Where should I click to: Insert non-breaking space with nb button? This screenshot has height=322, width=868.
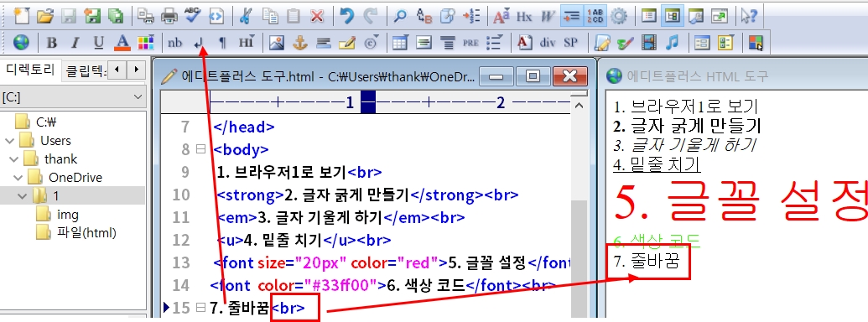[x=175, y=43]
